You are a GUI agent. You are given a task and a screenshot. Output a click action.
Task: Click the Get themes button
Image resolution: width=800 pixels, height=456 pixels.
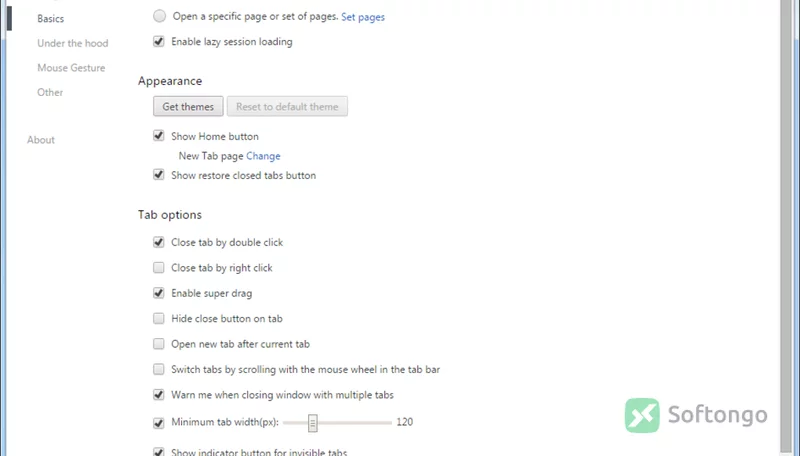188,107
